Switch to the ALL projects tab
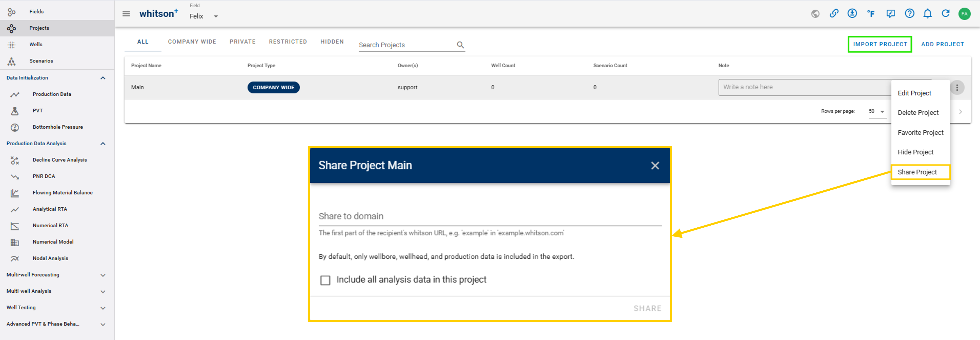Viewport: 980px width, 340px height. (x=143, y=42)
